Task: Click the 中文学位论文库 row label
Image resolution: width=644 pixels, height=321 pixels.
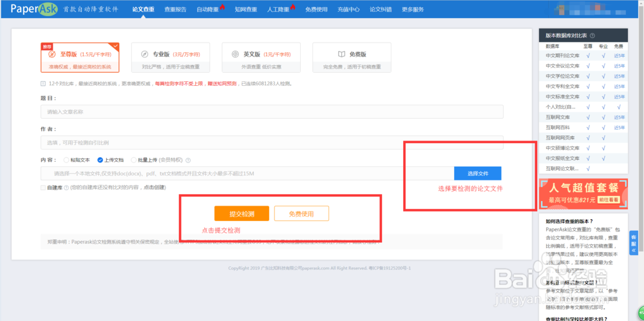Action: point(562,76)
